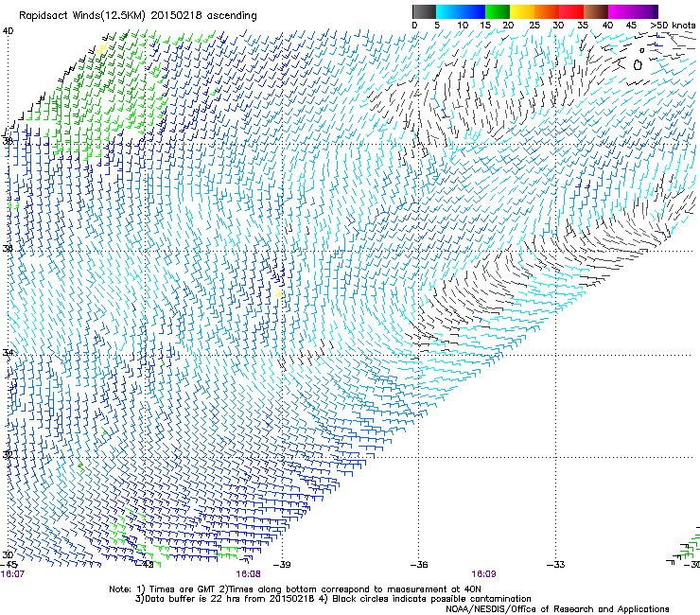Click the purple time stamp 16:08
The width and height of the screenshot is (700, 615).
(248, 574)
